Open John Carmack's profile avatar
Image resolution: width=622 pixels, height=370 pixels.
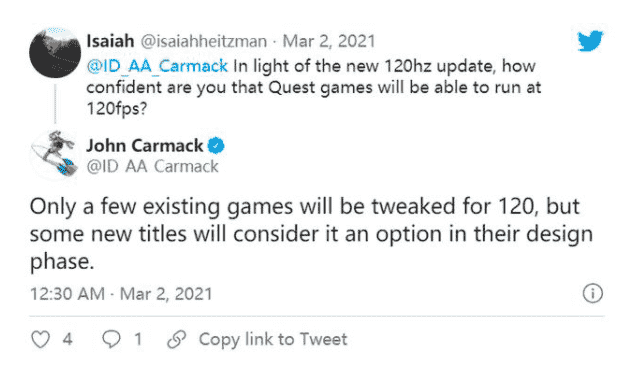(x=55, y=154)
